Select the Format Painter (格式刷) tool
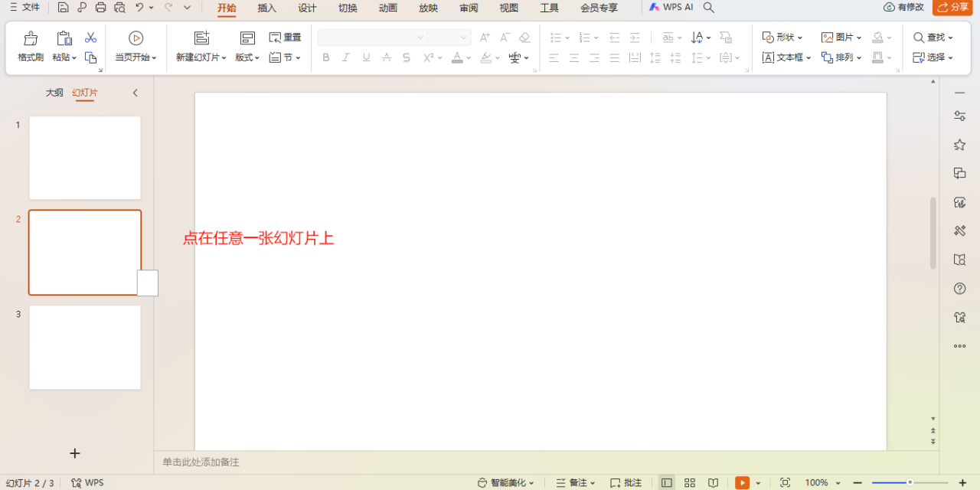This screenshot has width=980, height=490. pos(30,46)
